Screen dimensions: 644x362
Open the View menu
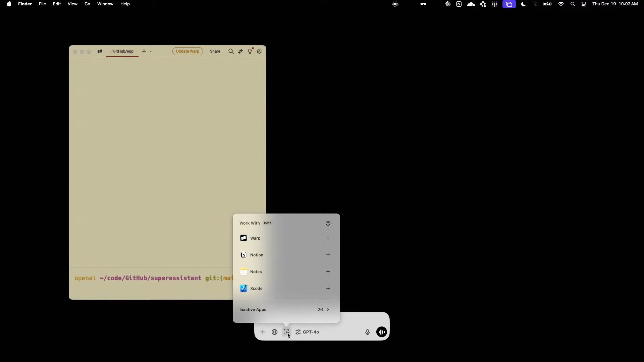[x=72, y=4]
